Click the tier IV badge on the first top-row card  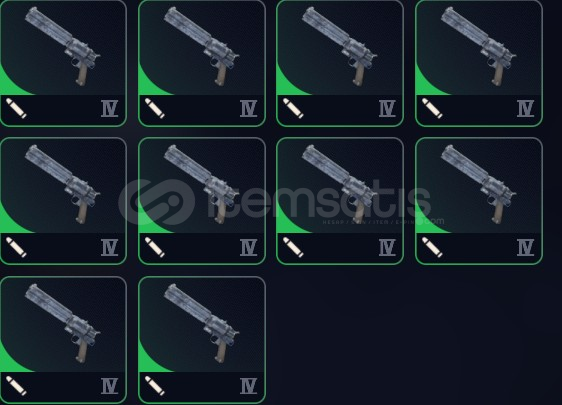pyautogui.click(x=110, y=109)
